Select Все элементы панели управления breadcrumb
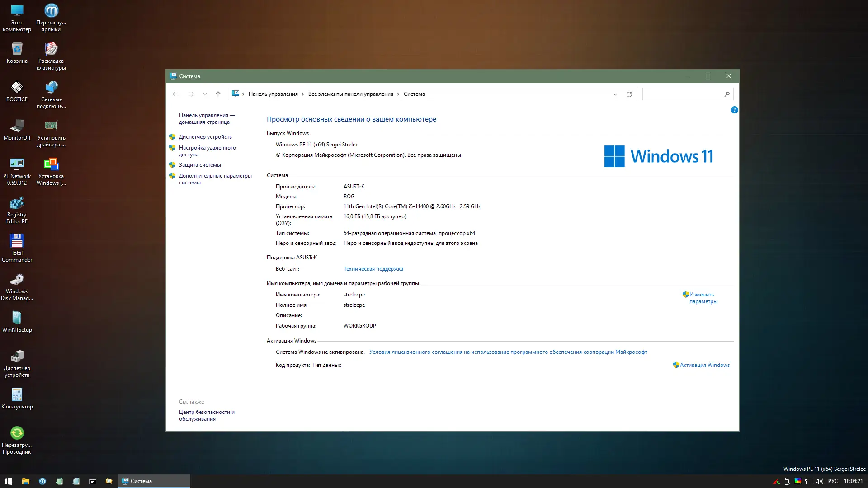The height and width of the screenshot is (488, 868). (350, 94)
